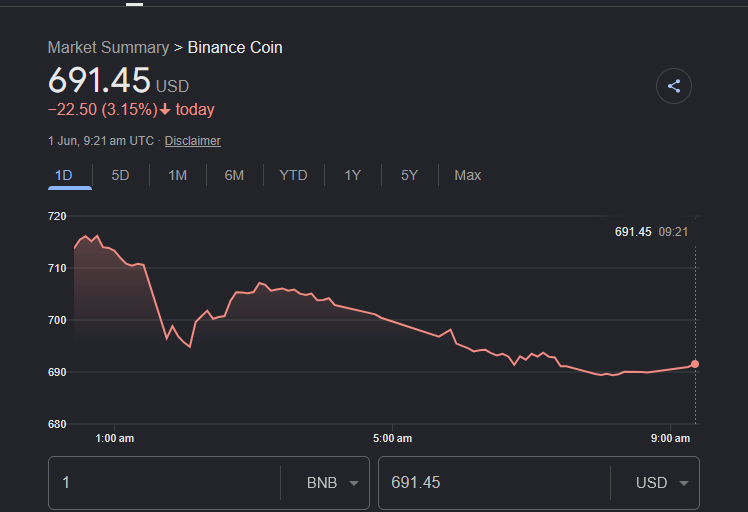Switch to the 6M time range tab

(x=234, y=175)
